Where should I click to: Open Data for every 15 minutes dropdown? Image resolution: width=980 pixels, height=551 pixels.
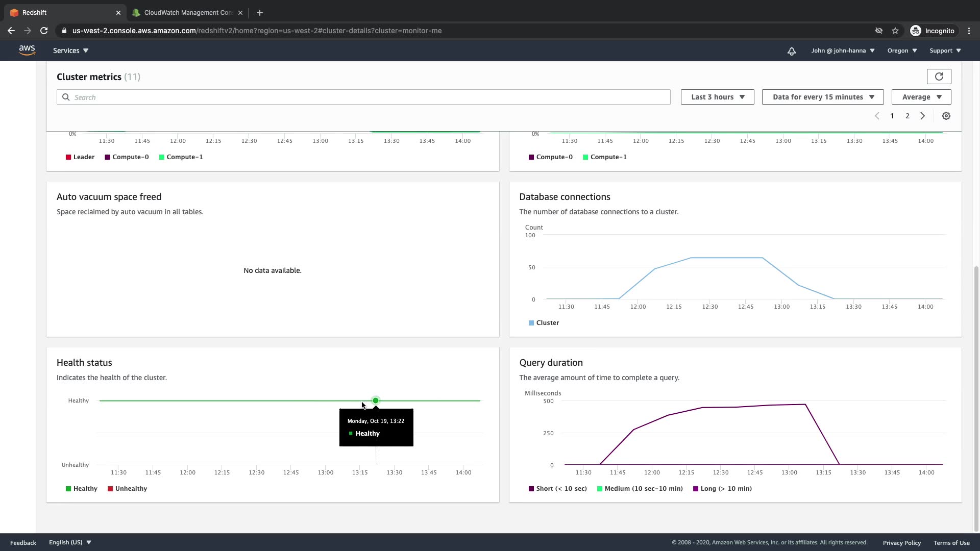pyautogui.click(x=822, y=97)
